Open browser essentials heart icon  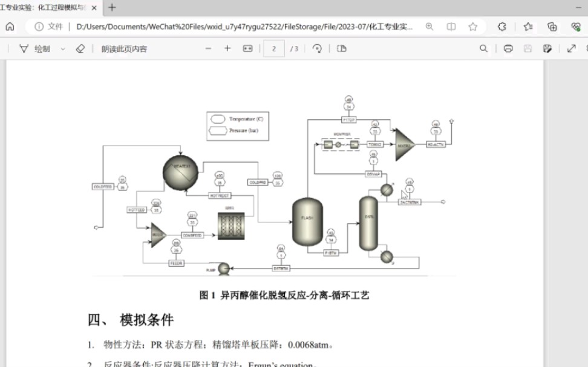coord(576,27)
